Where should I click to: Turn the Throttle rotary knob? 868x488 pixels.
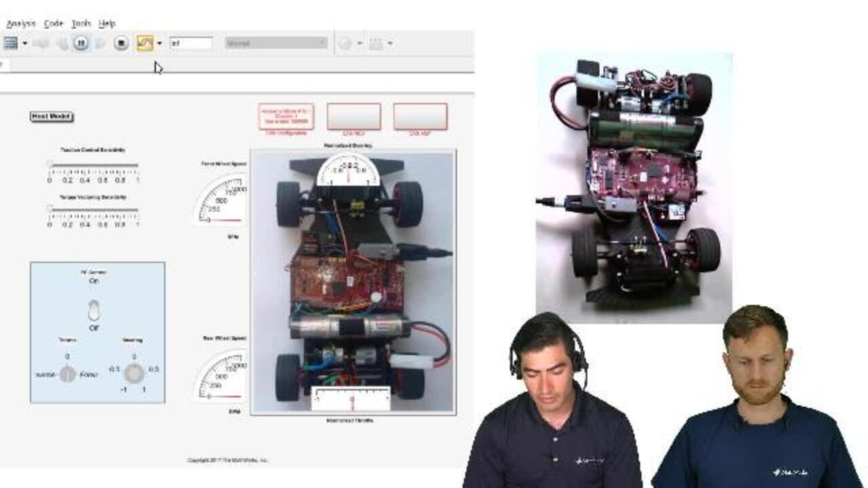pyautogui.click(x=67, y=374)
